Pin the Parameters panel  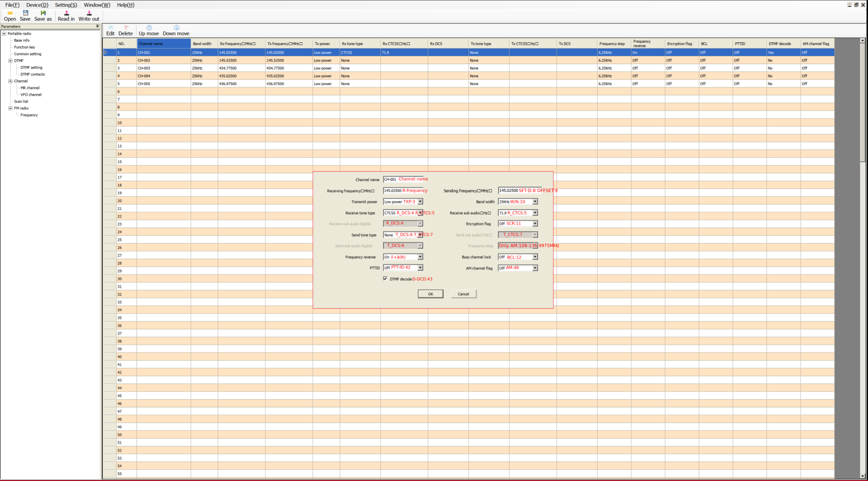(x=97, y=26)
